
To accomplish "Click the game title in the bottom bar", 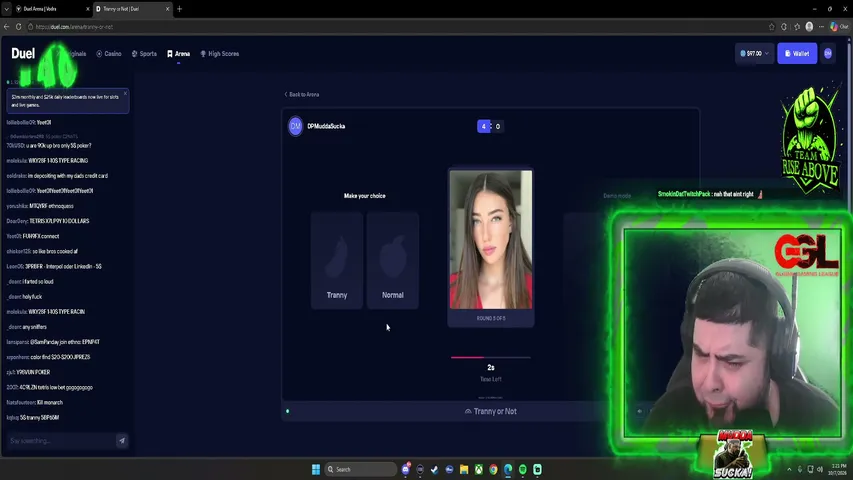I will click(x=491, y=411).
